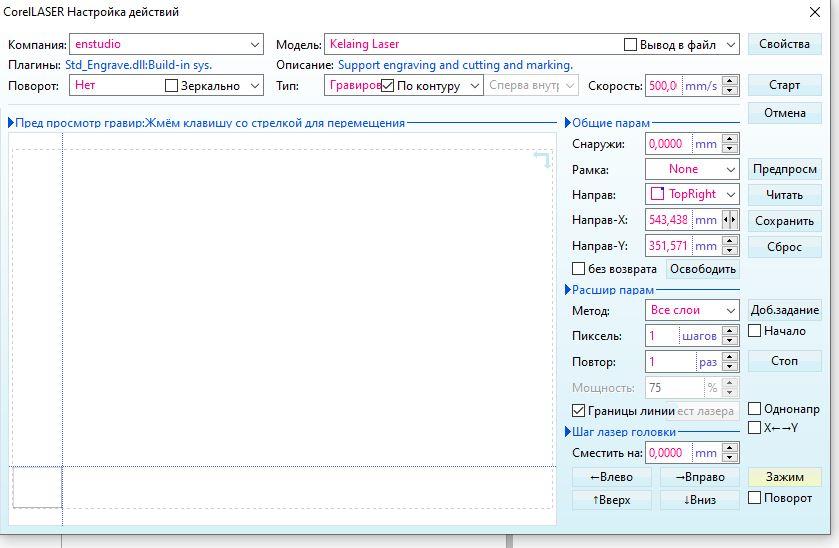
Task: Open the Свойства button
Action: pos(785,45)
